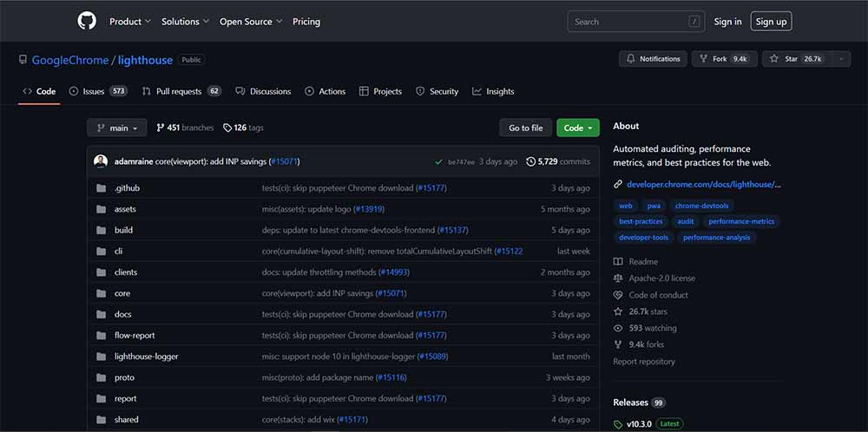Open commit hash be747ee
Image resolution: width=868 pixels, height=432 pixels.
tap(461, 162)
